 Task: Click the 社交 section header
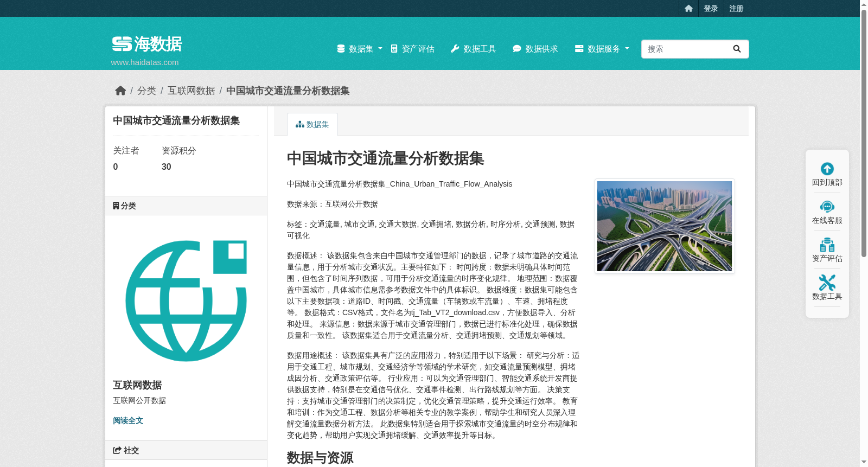coord(186,450)
